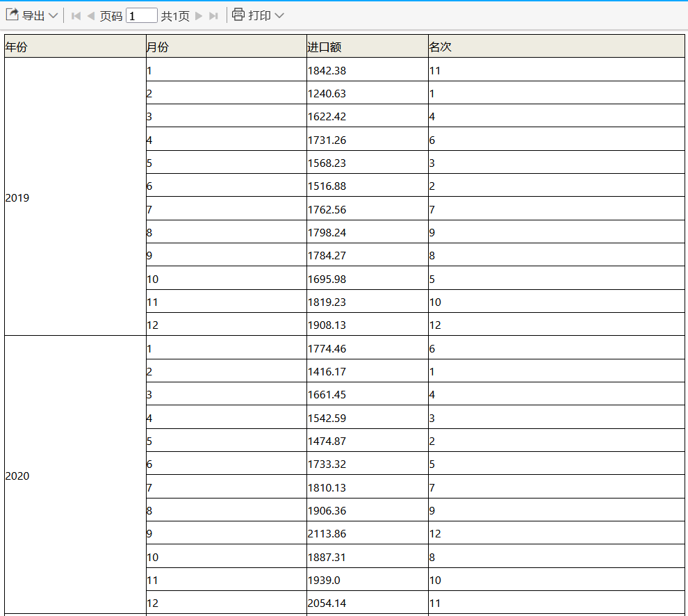The width and height of the screenshot is (688, 616).
Task: Click the value 2054.14
Action: [327, 603]
